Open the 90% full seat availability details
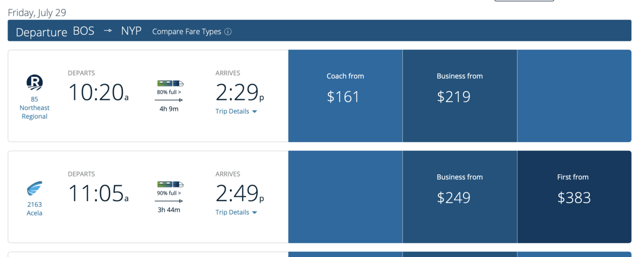This screenshot has height=257, width=644. point(169,193)
